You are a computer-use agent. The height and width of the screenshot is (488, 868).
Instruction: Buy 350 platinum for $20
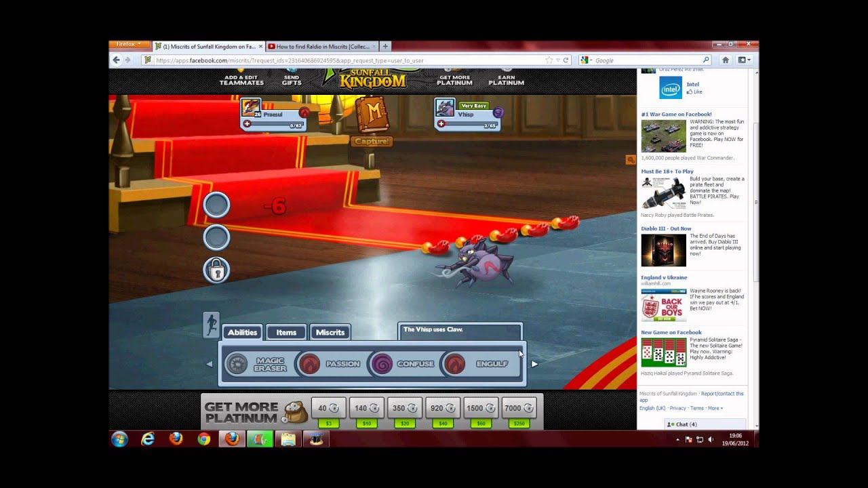coord(405,413)
